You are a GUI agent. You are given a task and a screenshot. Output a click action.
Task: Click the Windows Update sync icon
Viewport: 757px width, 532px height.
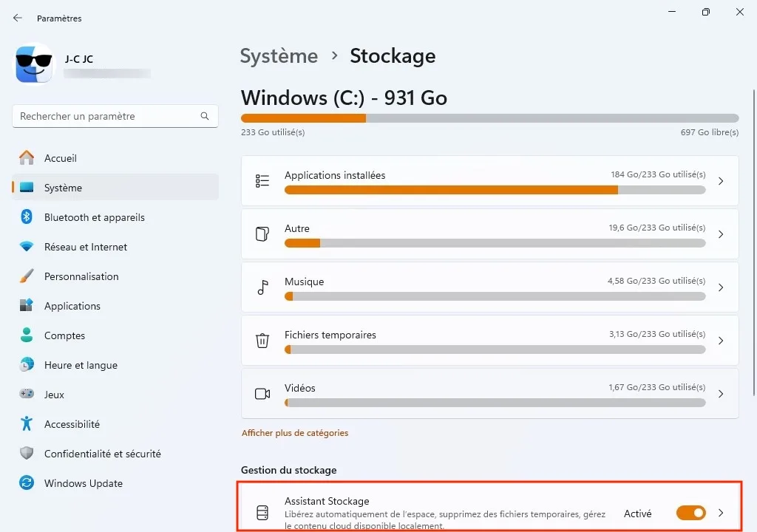(x=27, y=482)
